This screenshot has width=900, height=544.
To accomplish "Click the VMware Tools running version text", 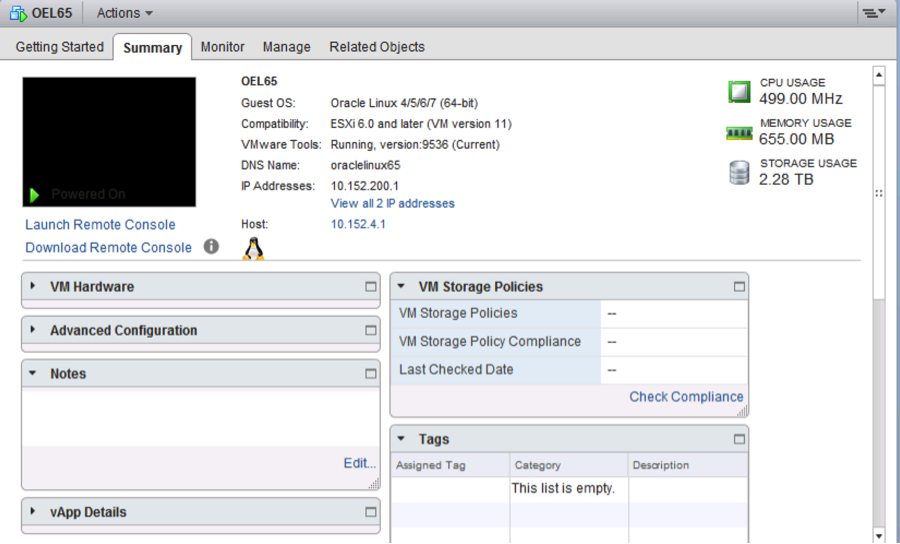I will pyautogui.click(x=415, y=145).
